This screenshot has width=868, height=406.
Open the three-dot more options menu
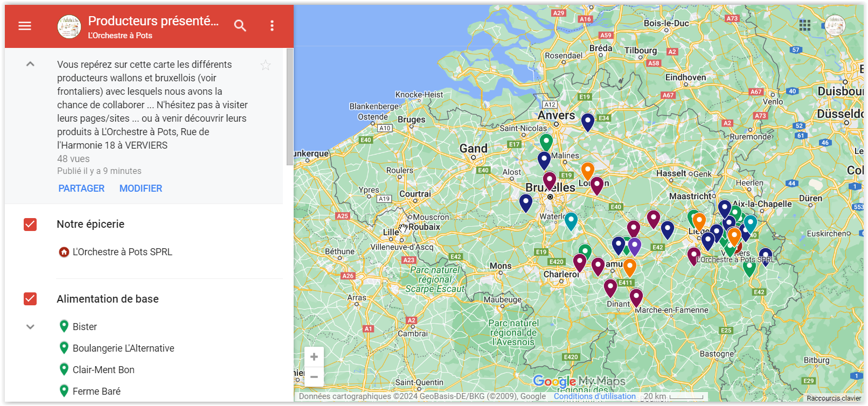(272, 25)
